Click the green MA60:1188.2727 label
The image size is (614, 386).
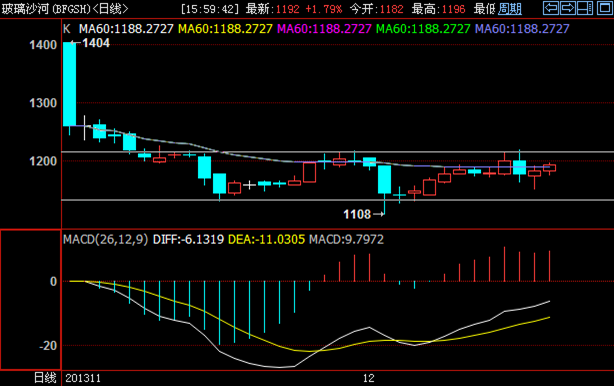[x=423, y=29]
